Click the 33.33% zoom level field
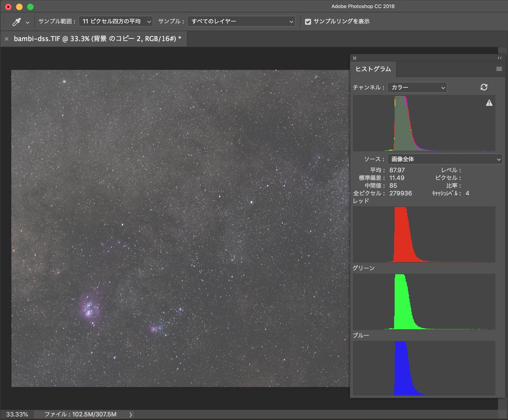The image size is (508, 420). 17,414
